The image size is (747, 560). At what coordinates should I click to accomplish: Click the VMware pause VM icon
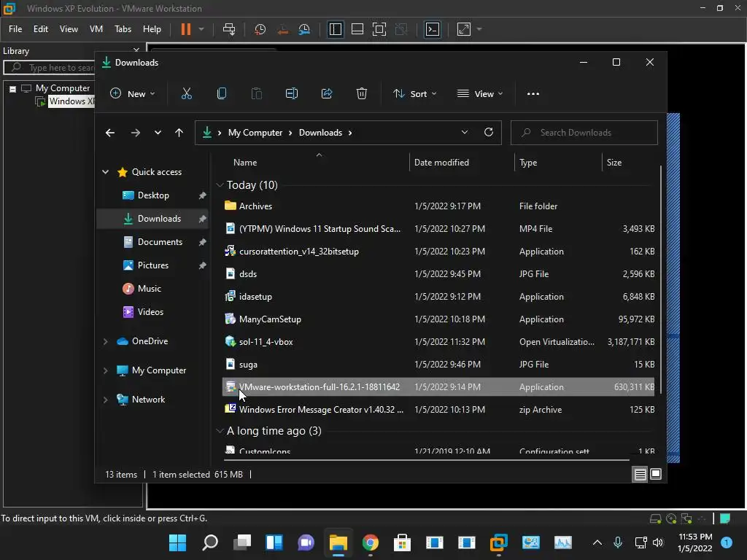186,29
